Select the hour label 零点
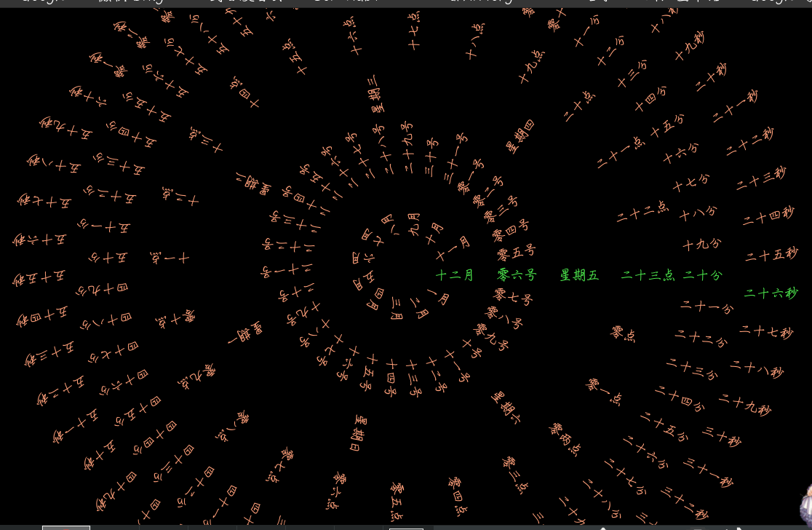 click(623, 334)
